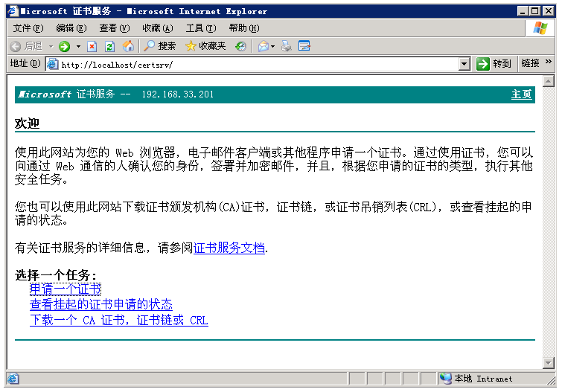Screen dimensions: 562x392
Task: Click the Forward navigation arrow button
Action: point(64,46)
